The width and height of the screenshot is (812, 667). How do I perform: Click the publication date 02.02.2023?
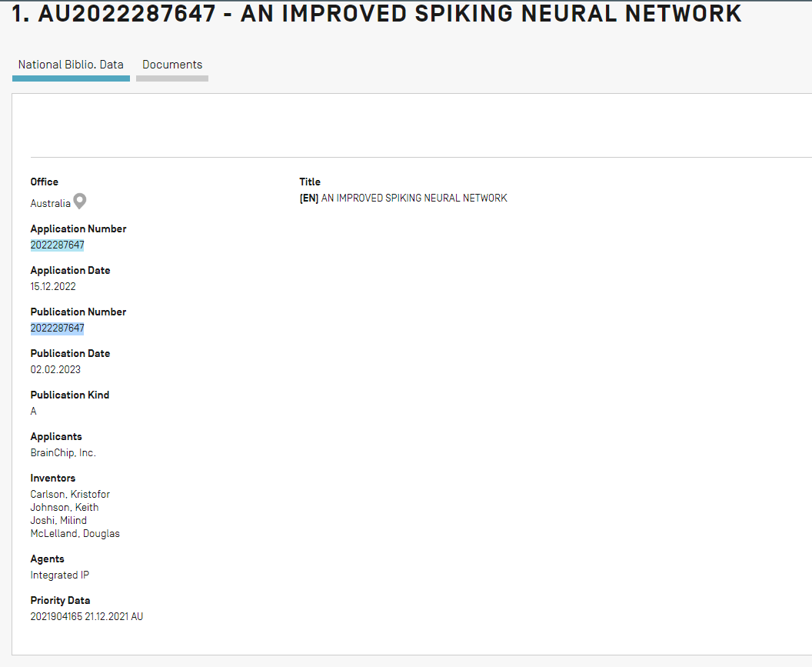pos(55,370)
